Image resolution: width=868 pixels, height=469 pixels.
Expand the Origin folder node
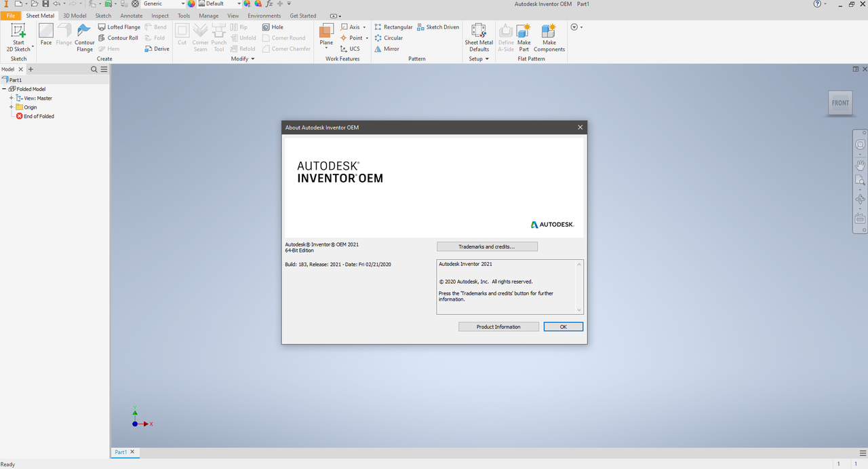tap(12, 107)
